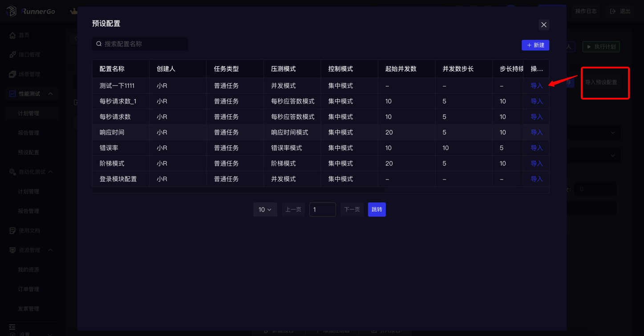Open 我的资源 in the sidebar
Image resolution: width=644 pixels, height=336 pixels.
(28, 270)
